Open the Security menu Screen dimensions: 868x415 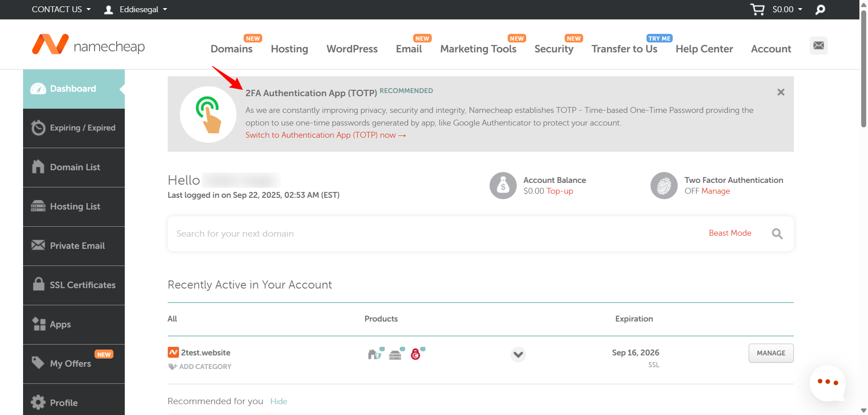[x=554, y=49]
